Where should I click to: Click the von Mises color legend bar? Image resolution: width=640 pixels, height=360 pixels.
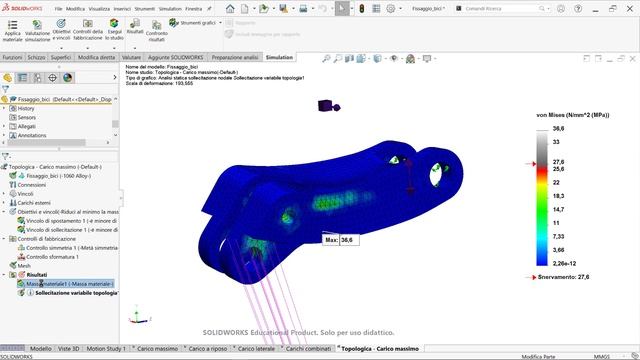click(x=542, y=198)
